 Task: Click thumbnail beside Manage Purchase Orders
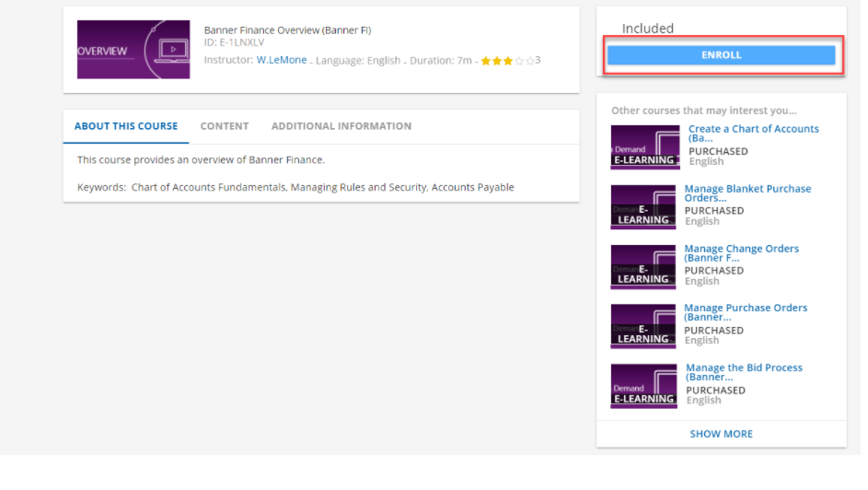[642, 326]
